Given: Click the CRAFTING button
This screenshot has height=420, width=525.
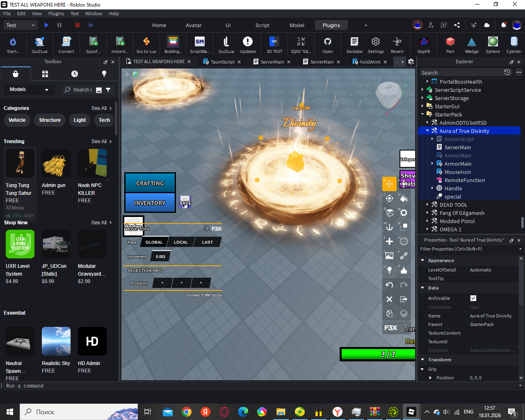Looking at the screenshot, I should [150, 183].
